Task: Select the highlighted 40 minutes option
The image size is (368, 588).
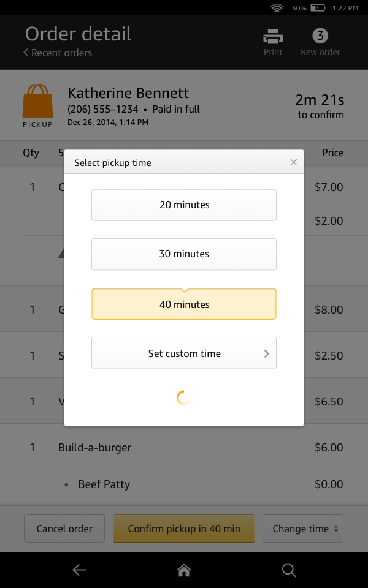Action: click(184, 304)
